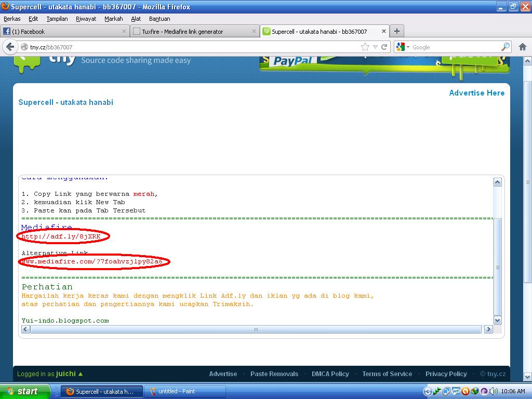Click the tny.cz address bar
Viewport: 532px width, 399px height.
click(193, 47)
